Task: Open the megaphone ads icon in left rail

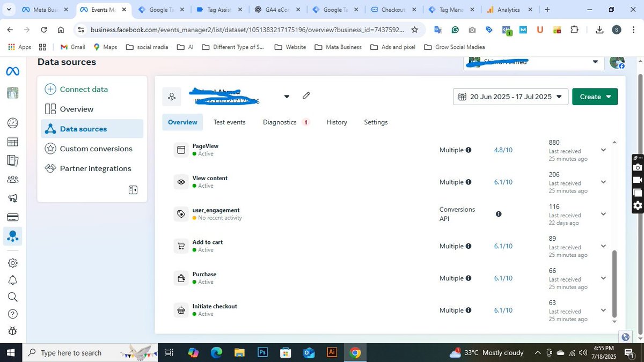Action: (12, 198)
